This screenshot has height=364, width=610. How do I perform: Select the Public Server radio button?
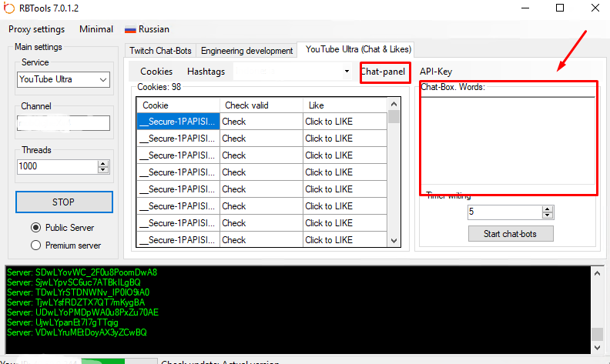point(35,228)
